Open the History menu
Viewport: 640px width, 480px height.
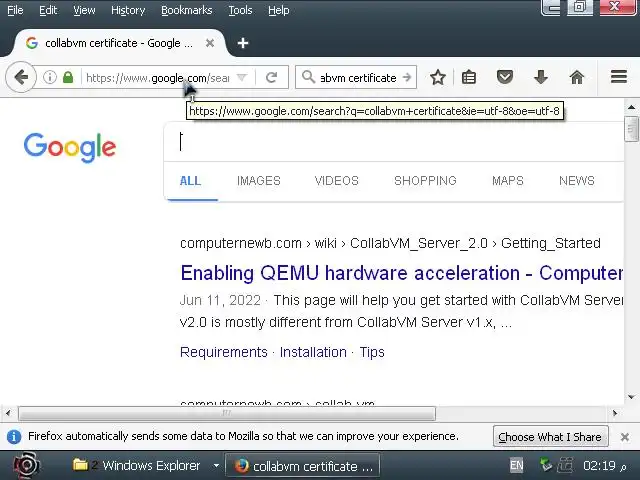[x=128, y=10]
